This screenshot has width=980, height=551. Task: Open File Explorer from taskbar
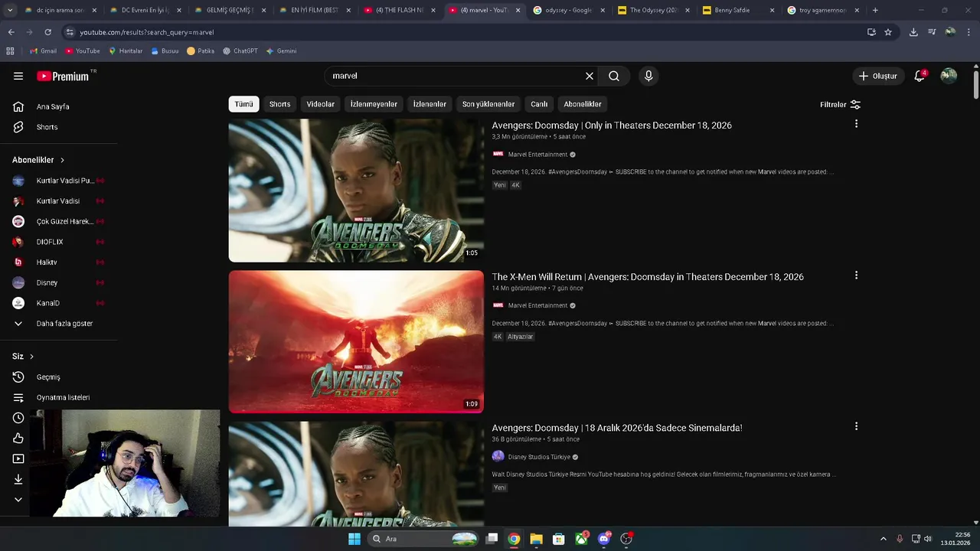click(536, 539)
